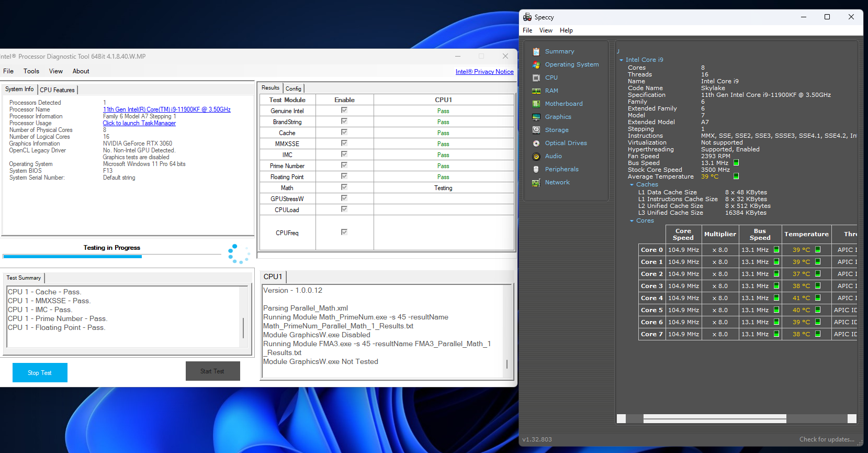
Task: Open the Intel Privacy Notice link
Action: (x=484, y=72)
